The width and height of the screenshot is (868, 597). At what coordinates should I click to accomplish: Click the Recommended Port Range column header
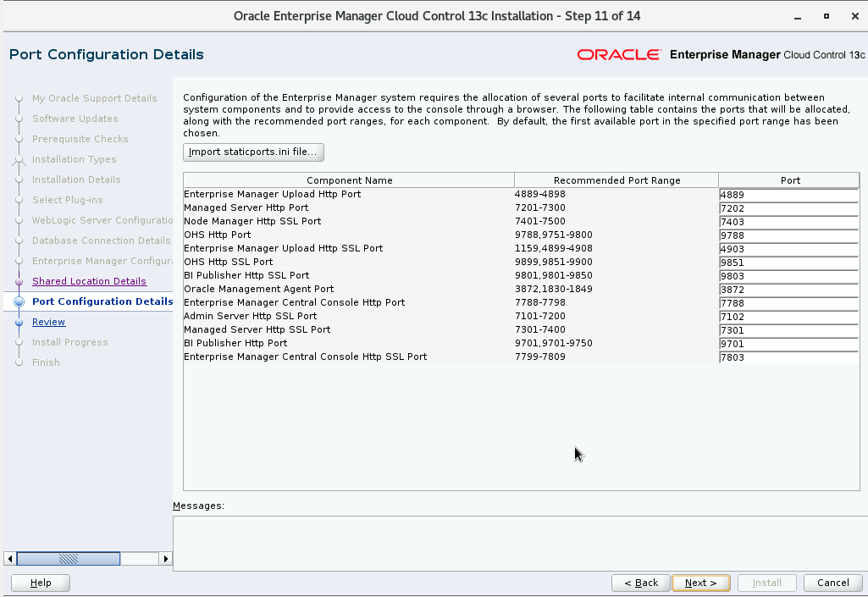coord(616,180)
